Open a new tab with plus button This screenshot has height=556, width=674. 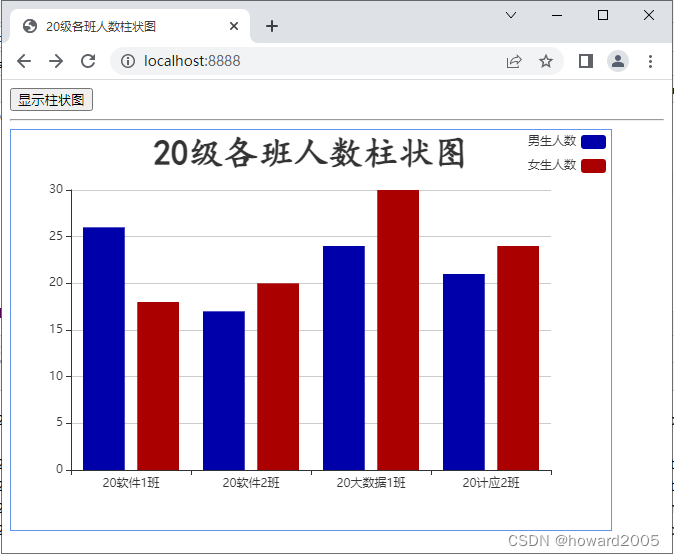(x=272, y=26)
